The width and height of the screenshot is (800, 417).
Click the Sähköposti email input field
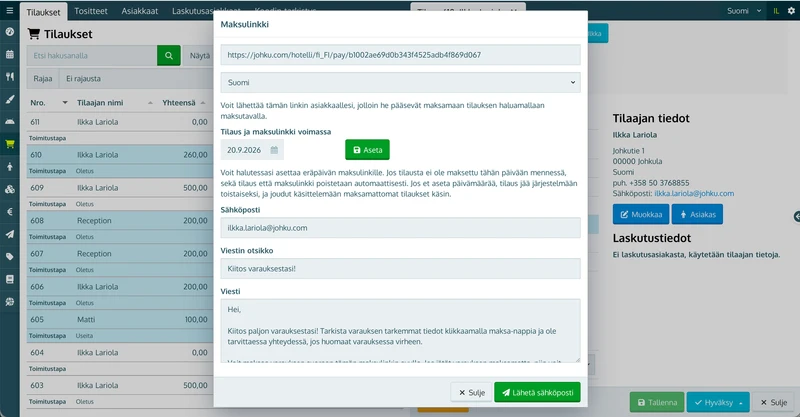point(400,228)
